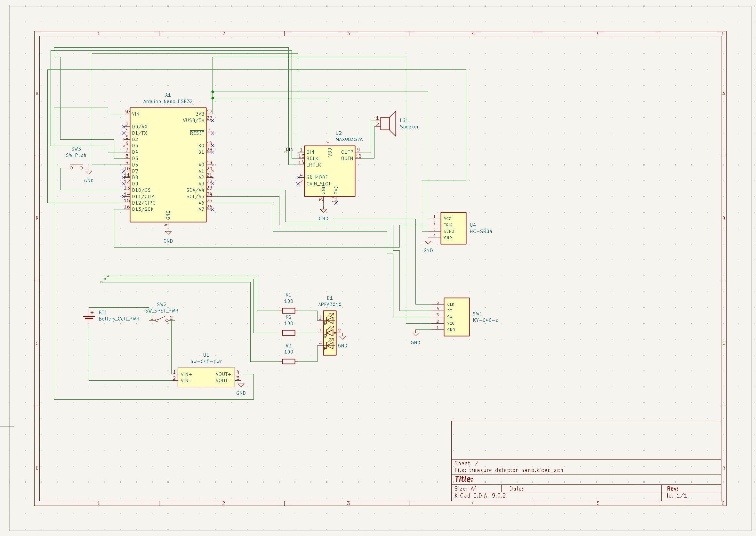Select the GND symbol at D1 pin 2
Viewport: 756px width, 536px height.
click(342, 337)
